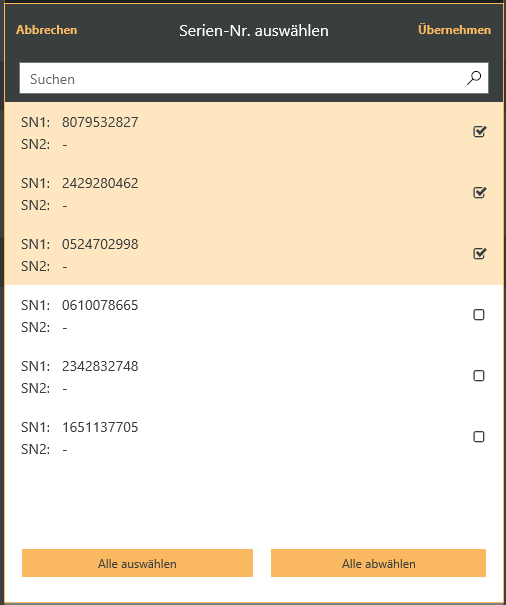
Task: Click Abbrechen to cancel the dialog
Action: point(47,30)
